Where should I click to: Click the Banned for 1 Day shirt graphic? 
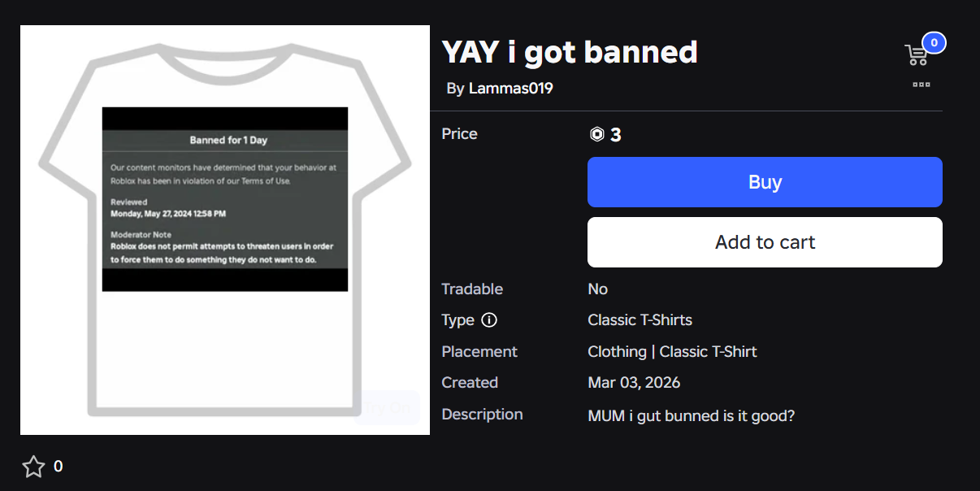(x=225, y=199)
